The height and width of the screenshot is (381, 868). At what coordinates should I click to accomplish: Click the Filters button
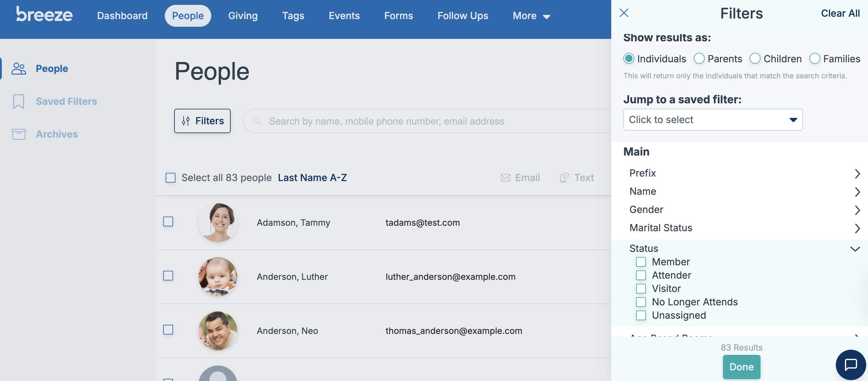click(202, 121)
